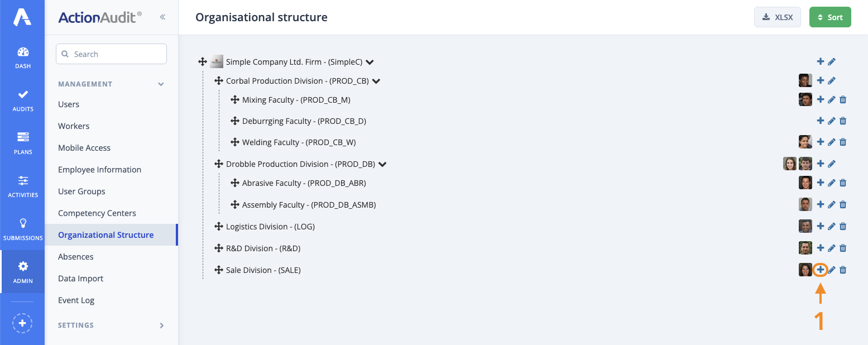Viewport: 868px width, 345px height.
Task: Open the Audits section from the sidebar
Action: (x=22, y=101)
